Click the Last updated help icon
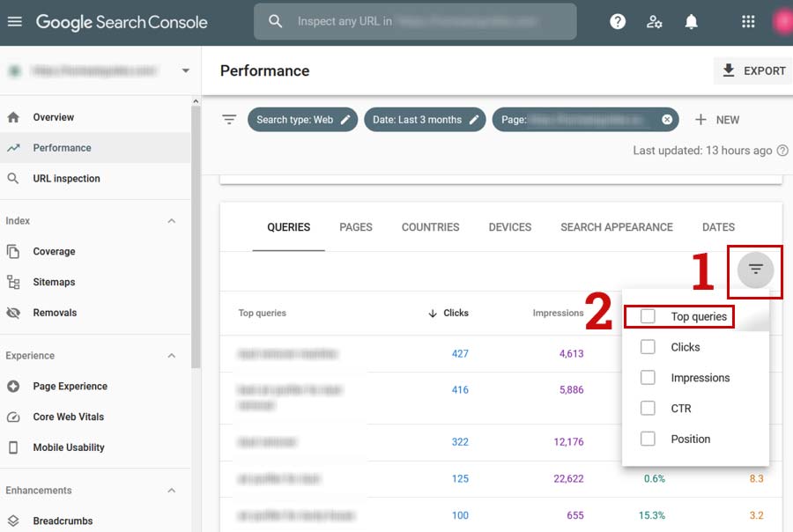793x532 pixels. (782, 151)
